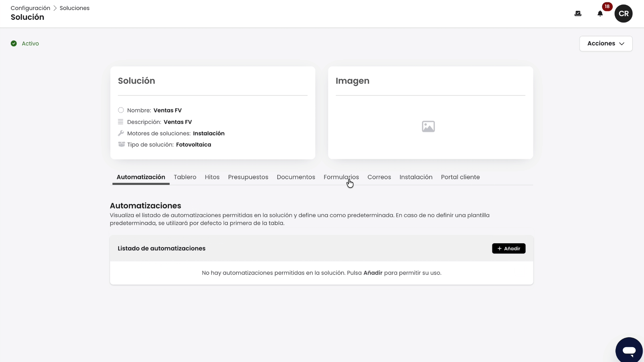Click the Fotovoltaica type value
The height and width of the screenshot is (362, 644).
click(x=194, y=145)
